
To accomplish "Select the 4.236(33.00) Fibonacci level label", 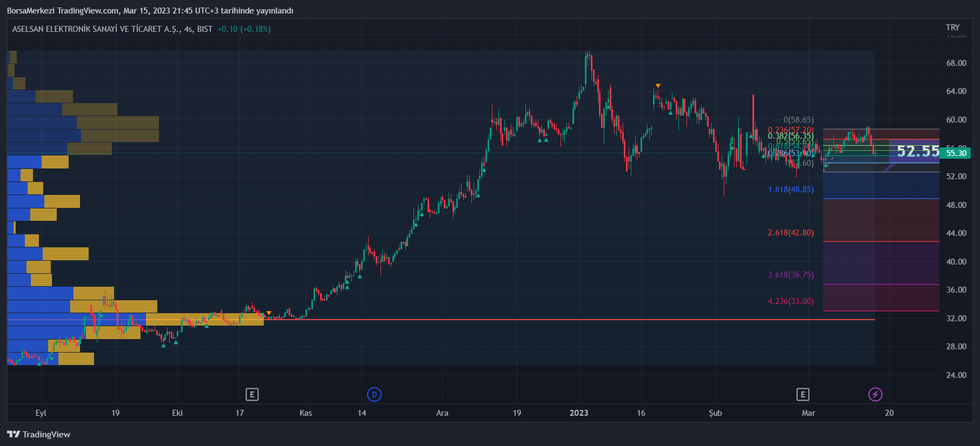I will tap(791, 301).
